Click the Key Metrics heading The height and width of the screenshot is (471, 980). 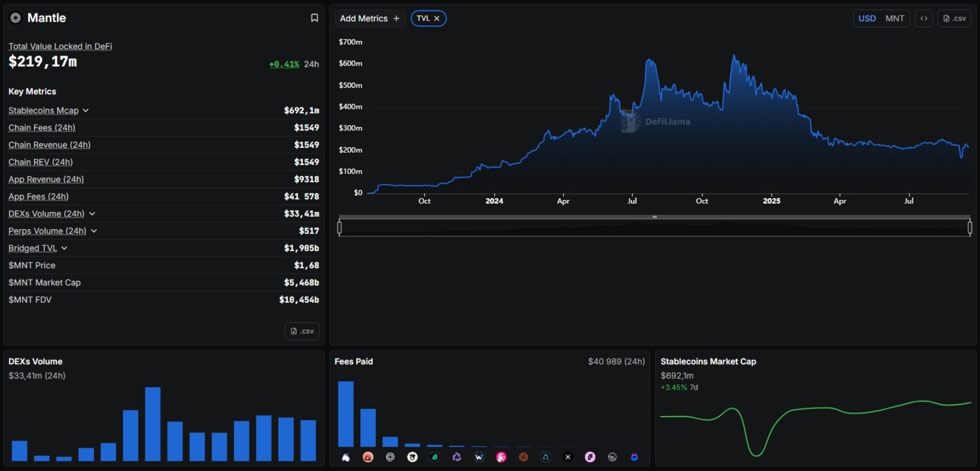[x=32, y=92]
